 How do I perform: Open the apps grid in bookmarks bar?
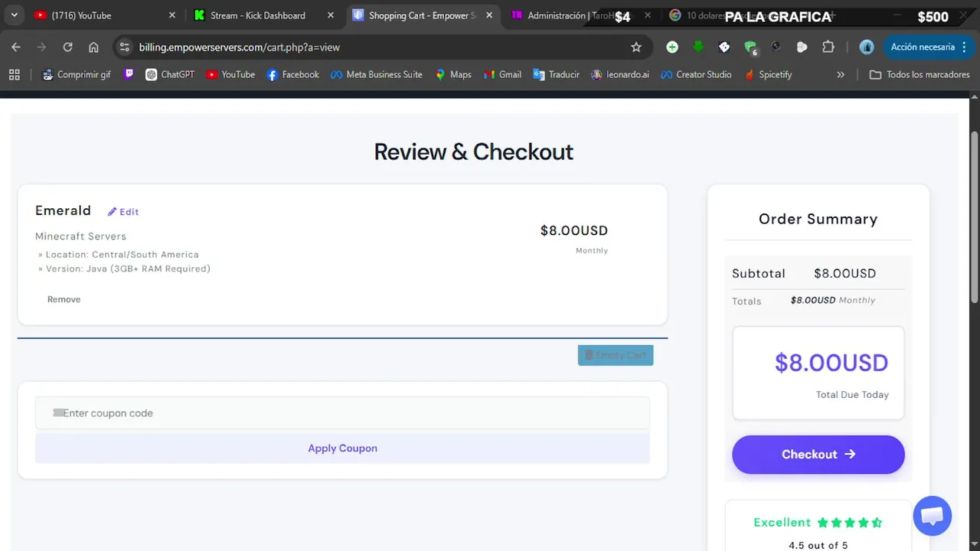14,74
